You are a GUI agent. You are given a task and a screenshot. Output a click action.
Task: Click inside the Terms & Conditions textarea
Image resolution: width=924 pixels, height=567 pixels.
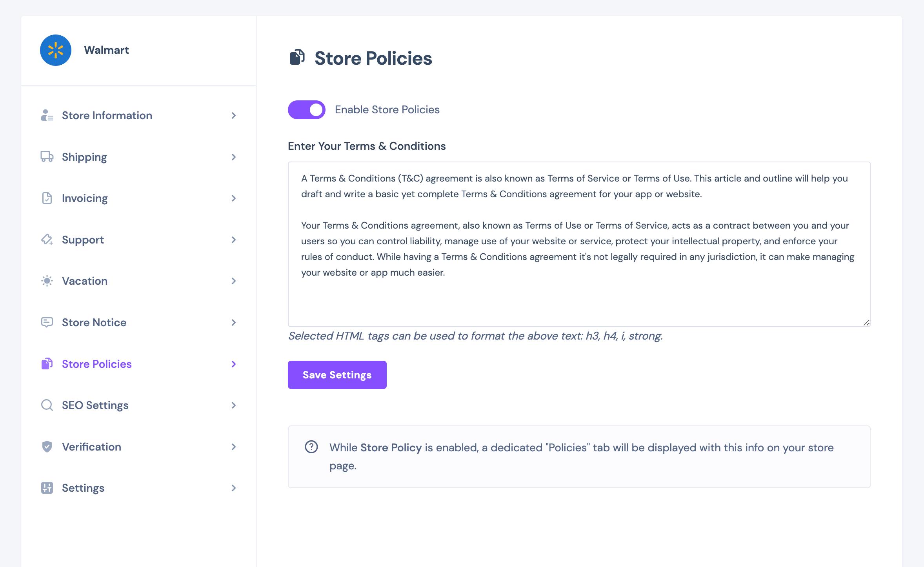click(579, 244)
